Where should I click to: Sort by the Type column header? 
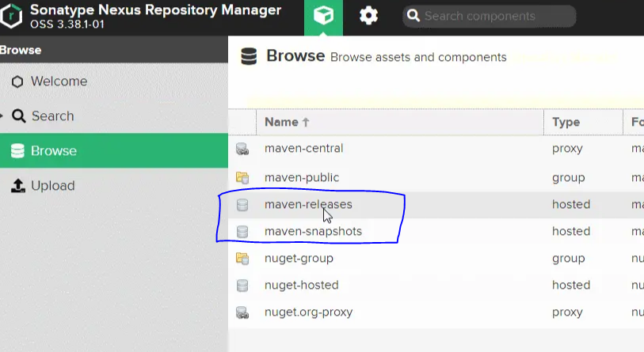point(583,122)
